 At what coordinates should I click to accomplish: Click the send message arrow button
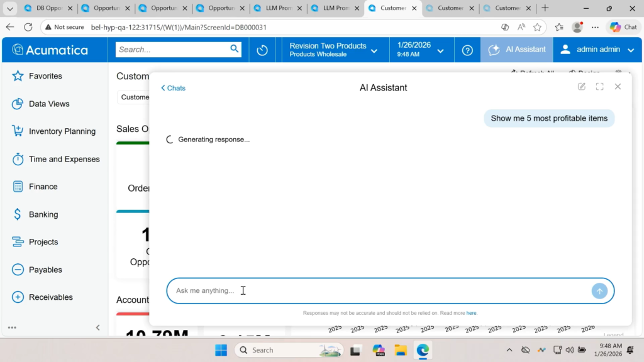pyautogui.click(x=599, y=291)
